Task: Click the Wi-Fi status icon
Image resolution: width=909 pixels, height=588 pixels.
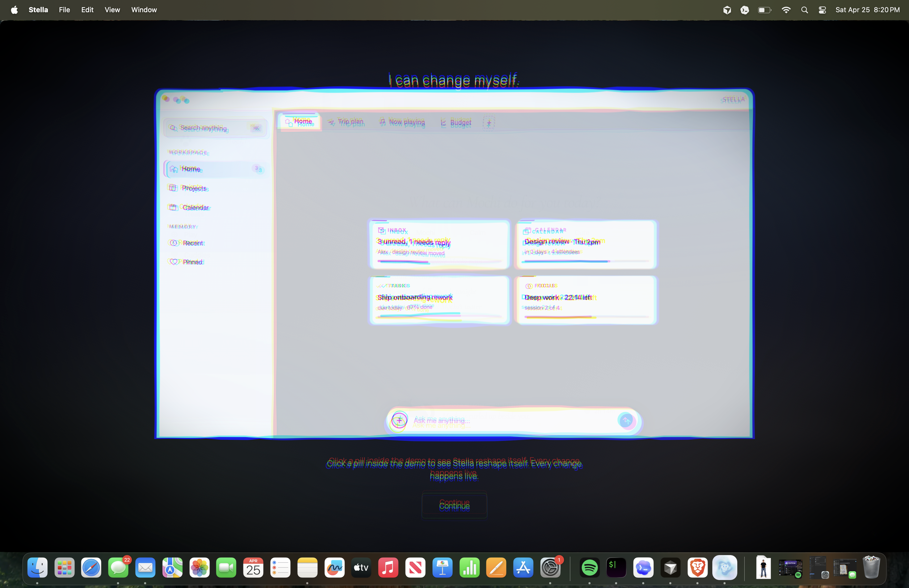Action: 786,10
